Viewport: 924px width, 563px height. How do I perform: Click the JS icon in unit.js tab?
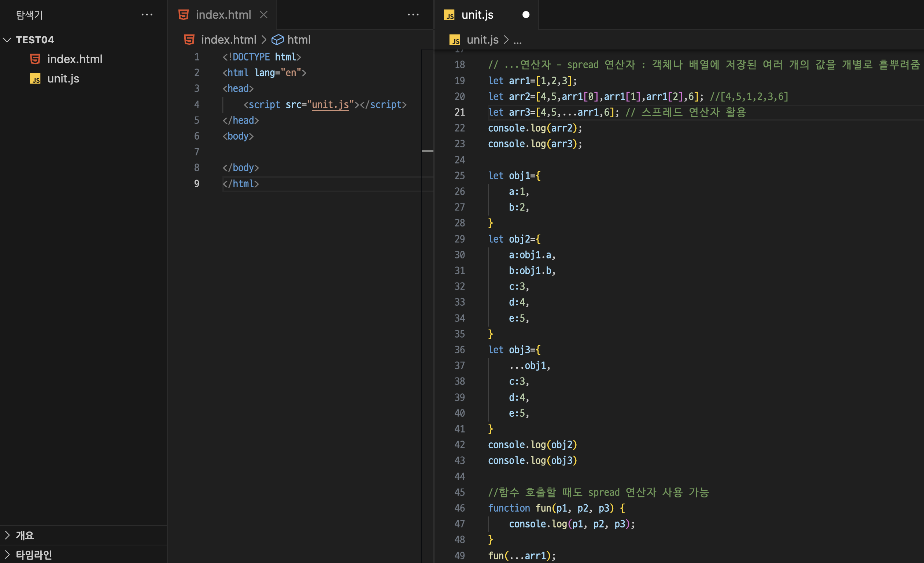(x=449, y=15)
